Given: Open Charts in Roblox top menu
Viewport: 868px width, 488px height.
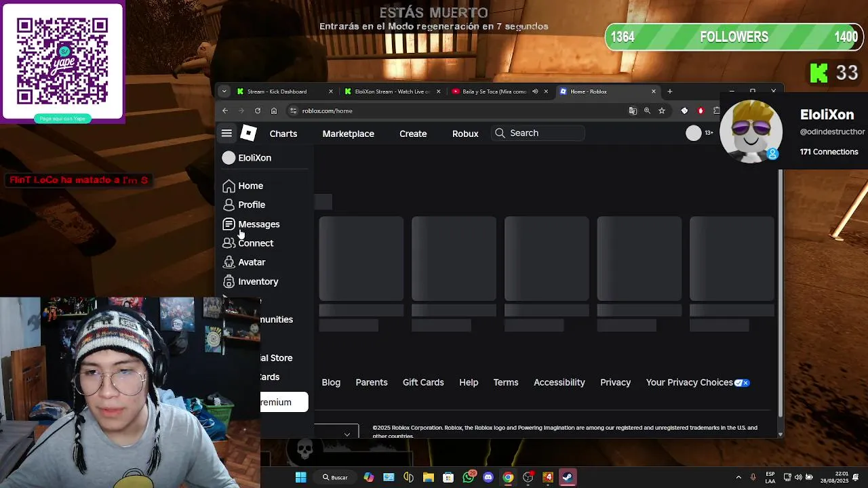Looking at the screenshot, I should 283,134.
